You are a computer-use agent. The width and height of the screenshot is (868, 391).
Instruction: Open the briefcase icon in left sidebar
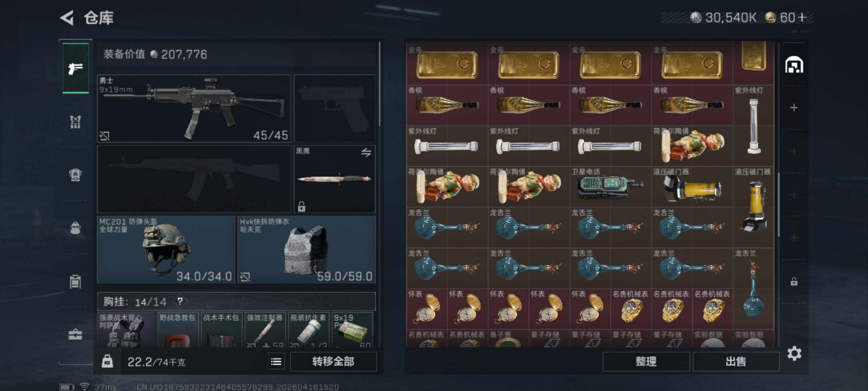(x=75, y=334)
